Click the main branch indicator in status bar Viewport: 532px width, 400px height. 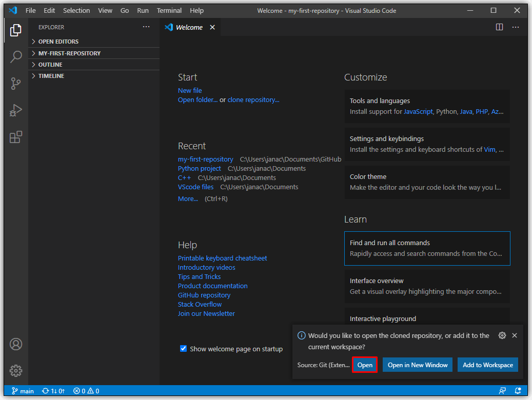23,391
